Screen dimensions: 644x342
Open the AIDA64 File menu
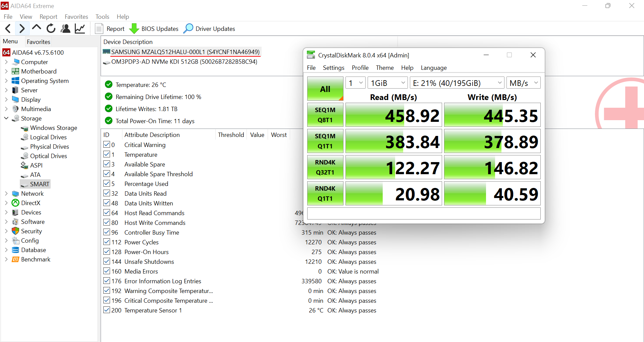pos(8,16)
